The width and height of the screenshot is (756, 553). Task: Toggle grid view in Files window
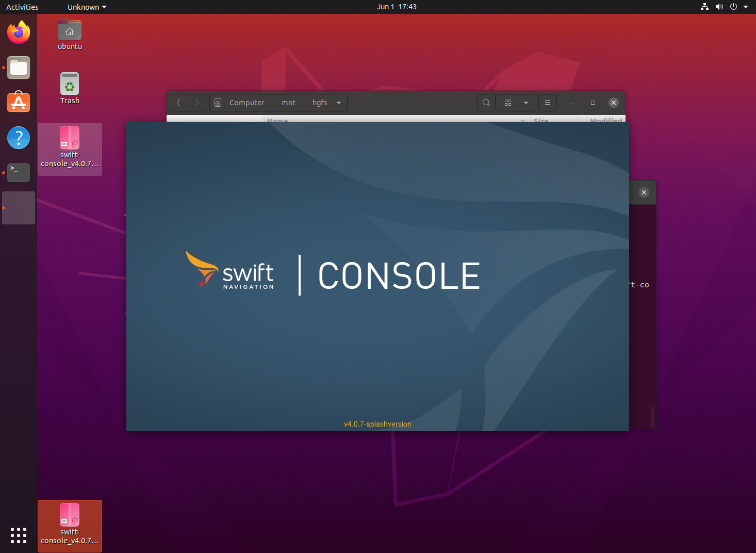pos(508,103)
